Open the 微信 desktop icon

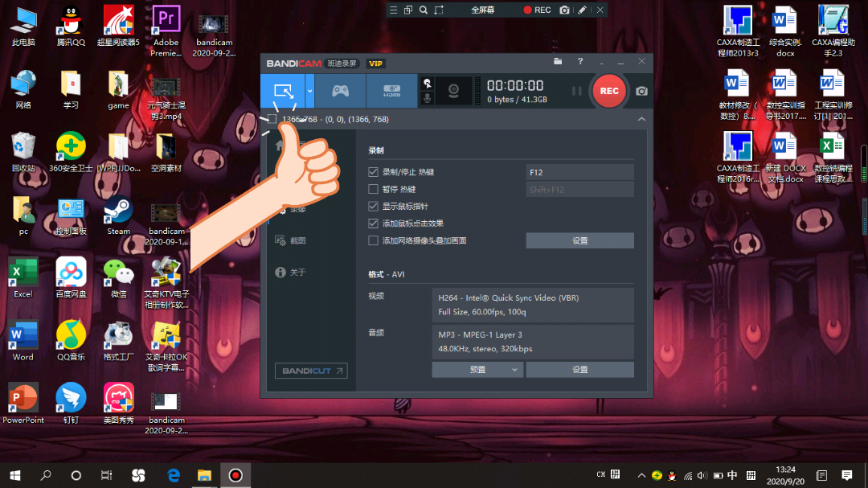click(x=118, y=278)
